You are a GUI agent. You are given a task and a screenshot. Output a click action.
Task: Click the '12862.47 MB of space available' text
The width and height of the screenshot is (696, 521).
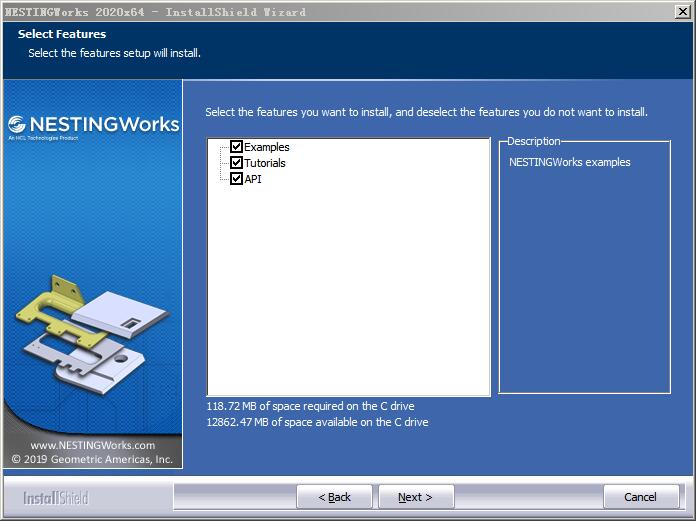pos(317,422)
